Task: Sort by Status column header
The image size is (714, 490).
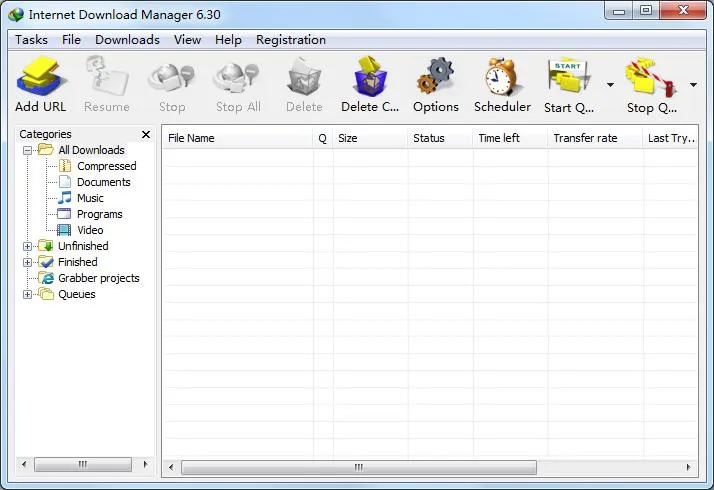Action: [x=440, y=138]
